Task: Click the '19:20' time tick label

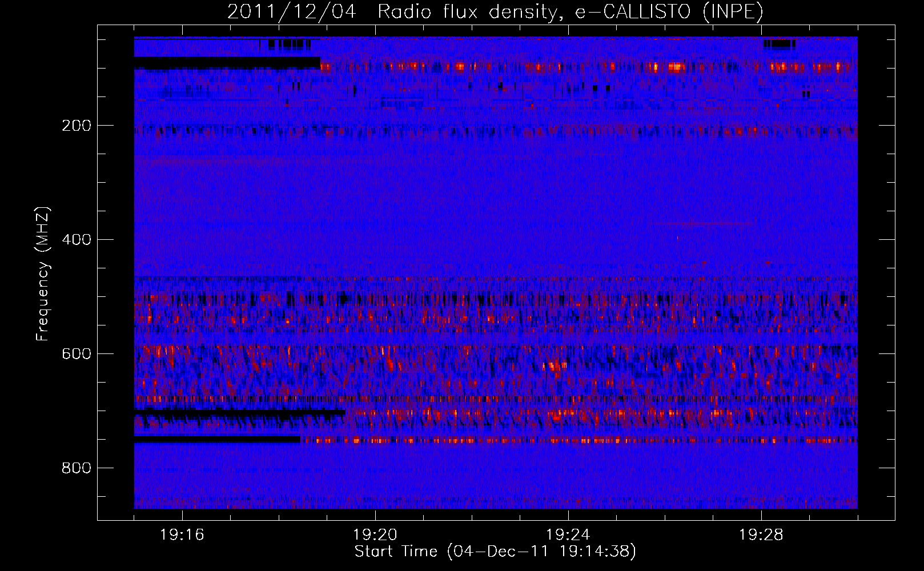Action: pos(375,535)
